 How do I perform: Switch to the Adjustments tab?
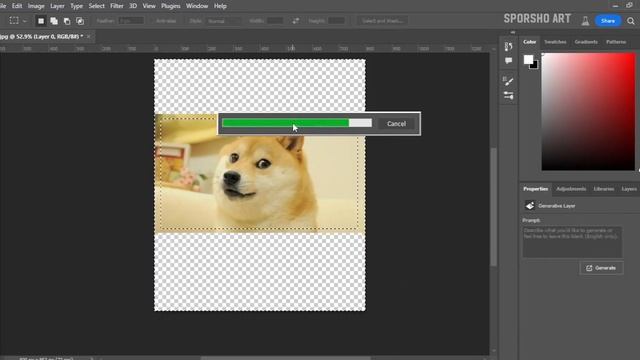[571, 189]
